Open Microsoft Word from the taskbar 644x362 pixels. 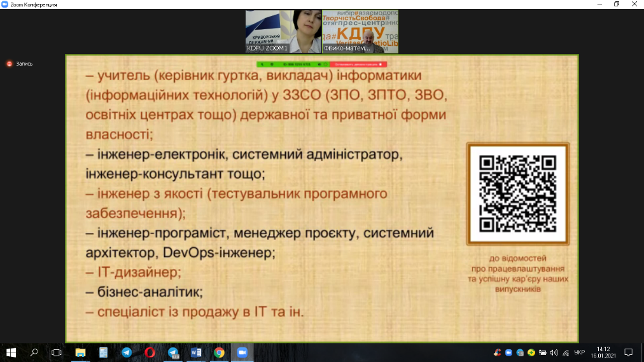(196, 352)
